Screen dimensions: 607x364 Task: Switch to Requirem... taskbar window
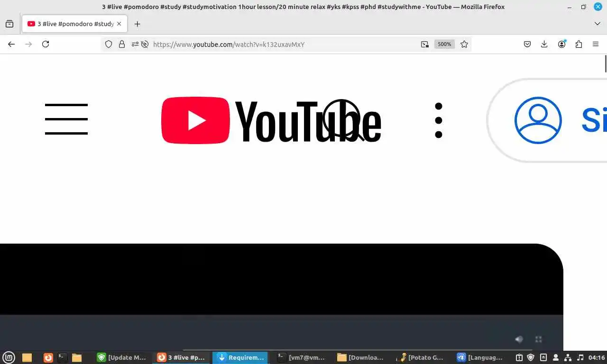point(241,357)
